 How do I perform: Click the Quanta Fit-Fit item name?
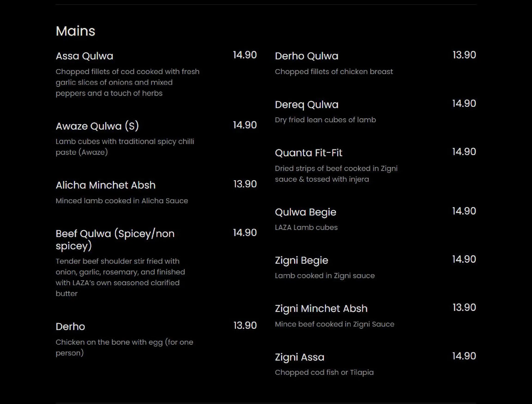(x=308, y=153)
